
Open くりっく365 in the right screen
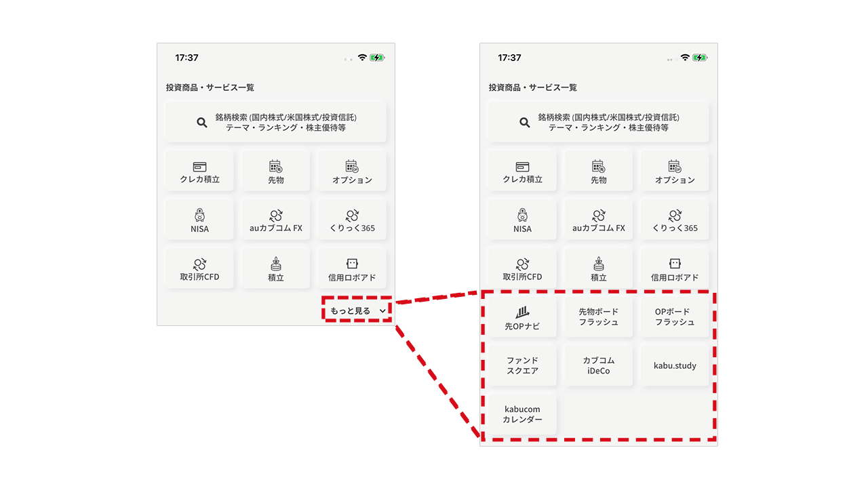point(675,220)
